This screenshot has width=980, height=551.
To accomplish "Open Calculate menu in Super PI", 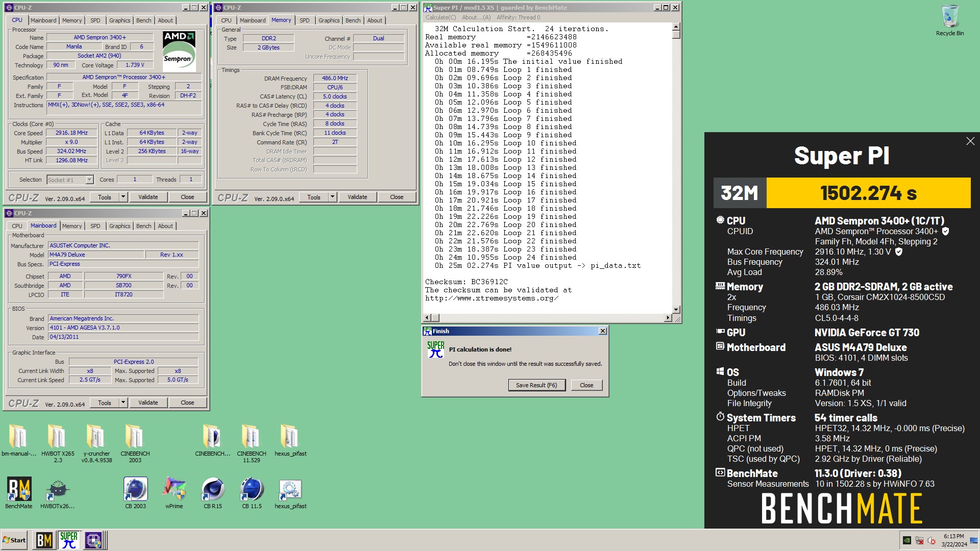I will click(x=441, y=17).
